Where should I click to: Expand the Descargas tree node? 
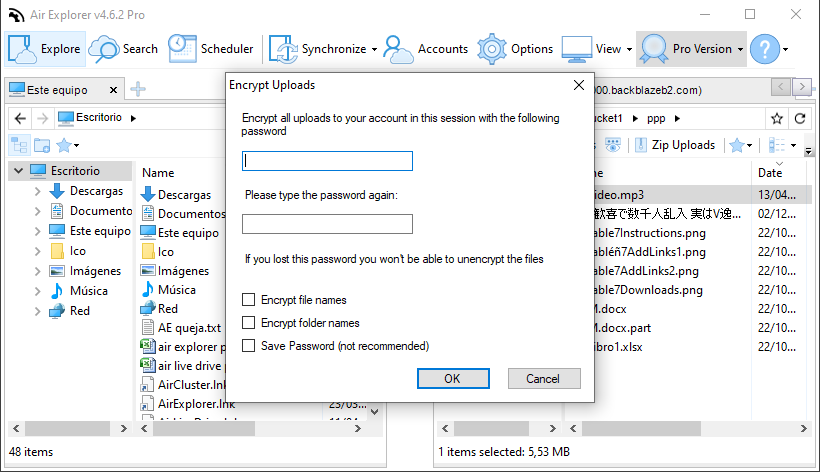click(37, 191)
